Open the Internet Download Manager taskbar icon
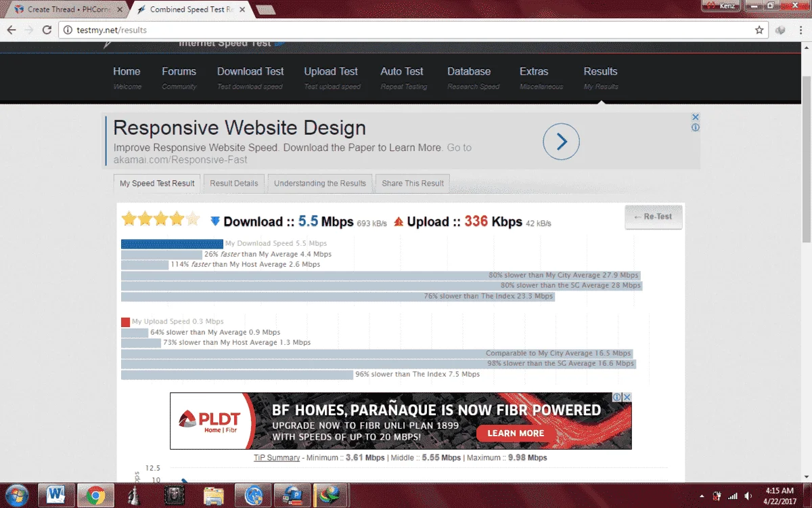 332,496
